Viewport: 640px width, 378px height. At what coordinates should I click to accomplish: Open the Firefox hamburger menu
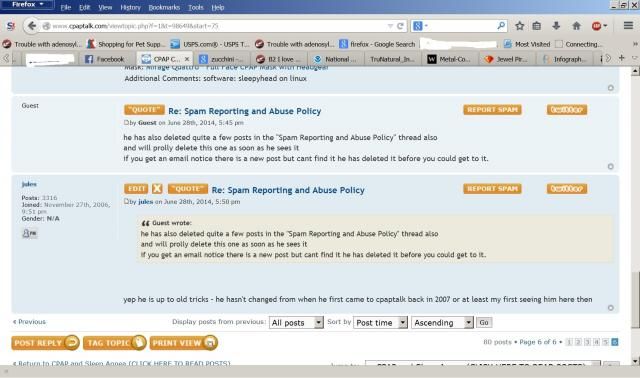click(628, 26)
